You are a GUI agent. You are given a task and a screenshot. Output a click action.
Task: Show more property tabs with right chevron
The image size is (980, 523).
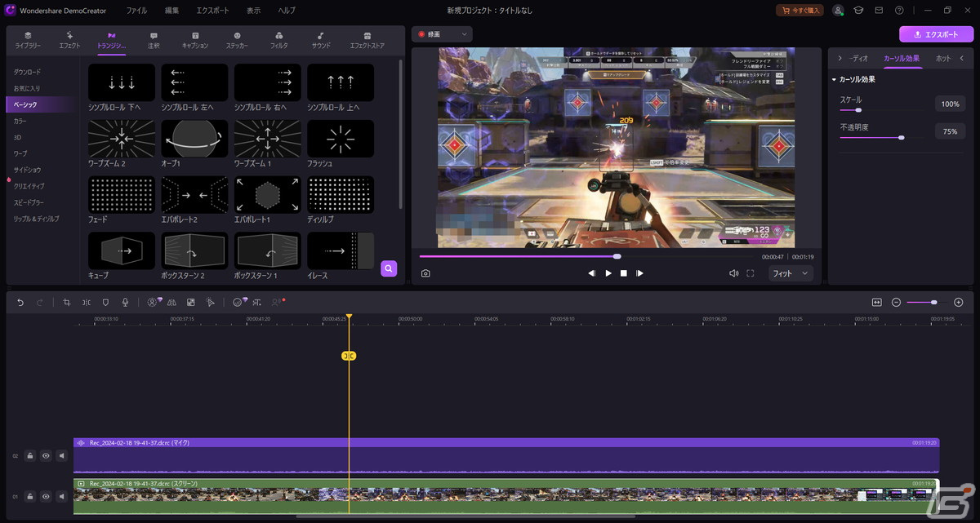(840, 58)
